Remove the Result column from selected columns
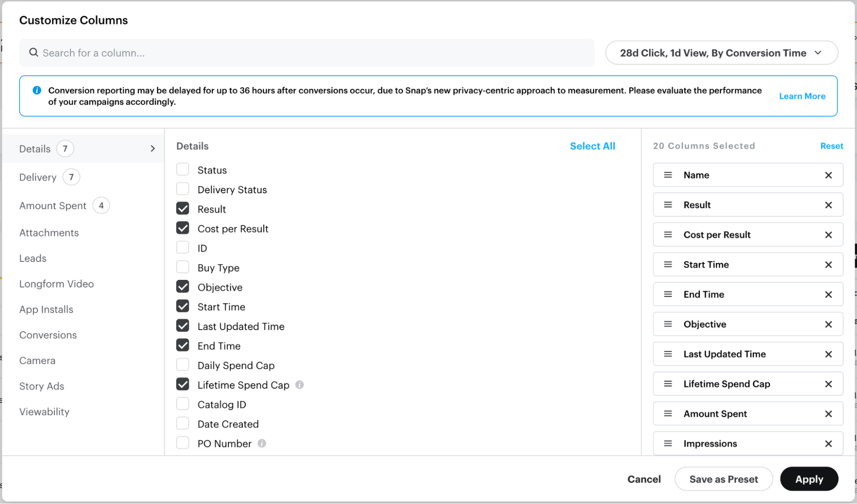857x504 pixels. [828, 205]
